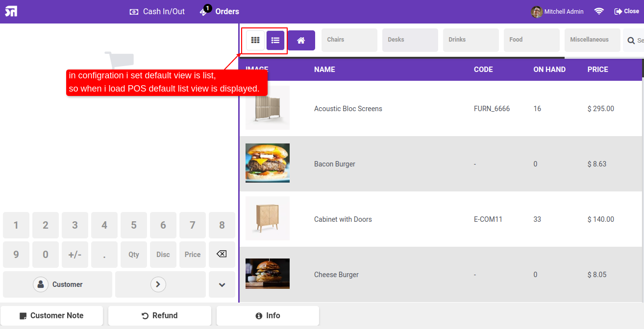Click the Cheese Burger thumbnail image

[268, 274]
